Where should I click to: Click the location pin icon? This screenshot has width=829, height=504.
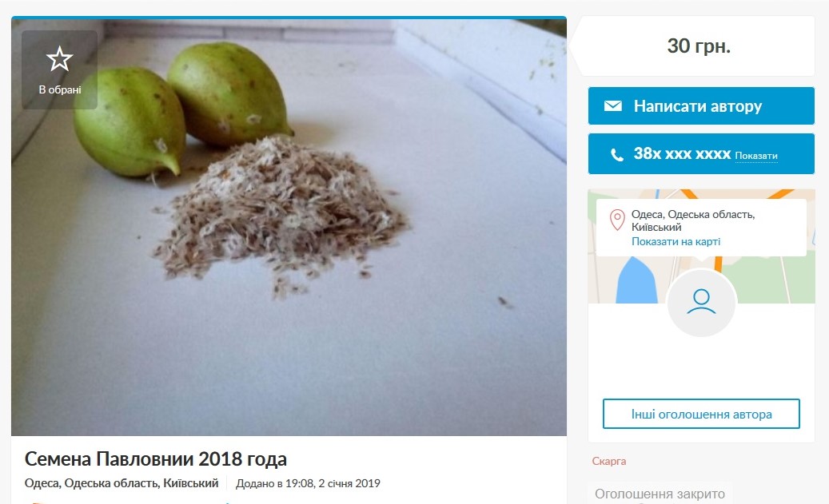click(x=617, y=220)
